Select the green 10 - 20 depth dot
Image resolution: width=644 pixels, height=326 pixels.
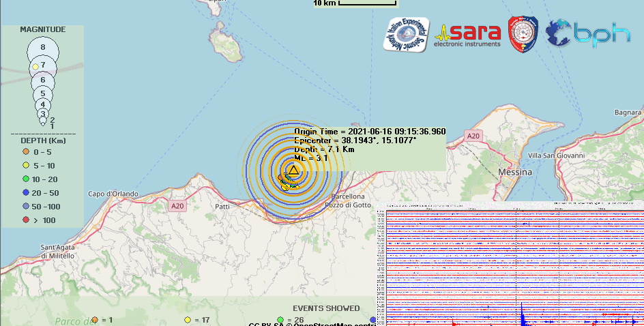pyautogui.click(x=26, y=179)
